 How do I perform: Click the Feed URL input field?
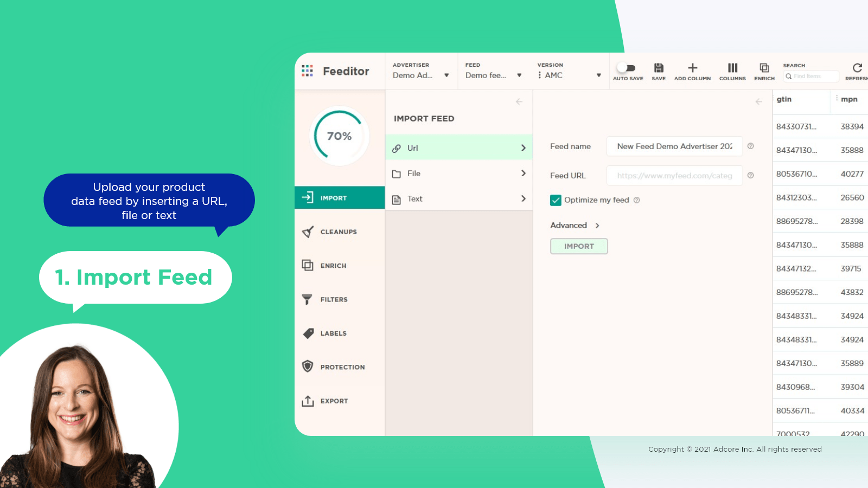click(x=674, y=176)
